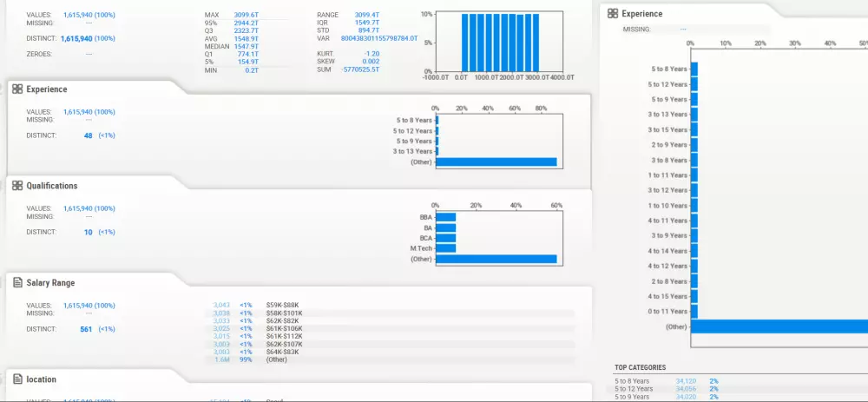This screenshot has height=402, width=868.
Task: Click the (Other) bar in Qualifications chart
Action: click(x=496, y=259)
